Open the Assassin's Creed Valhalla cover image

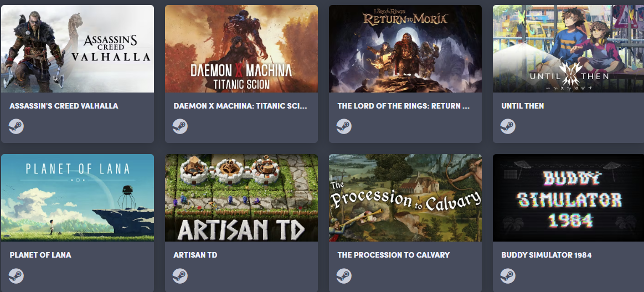78,49
